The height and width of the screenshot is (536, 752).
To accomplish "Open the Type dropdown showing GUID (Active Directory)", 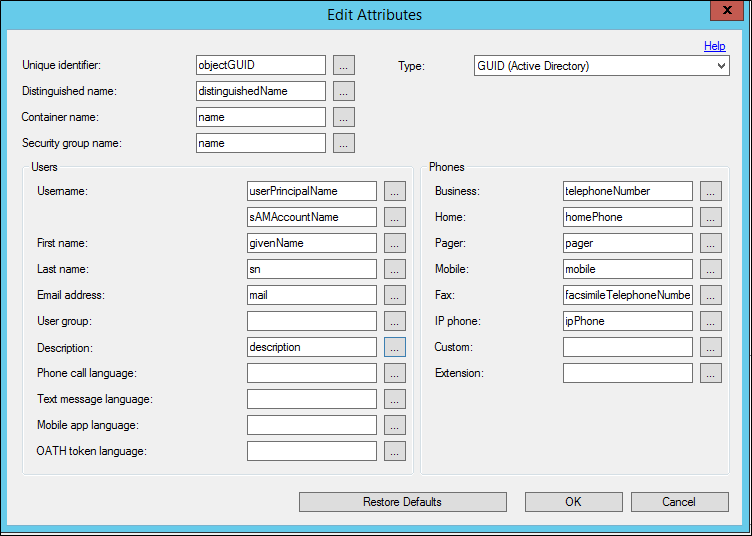I will [x=602, y=66].
